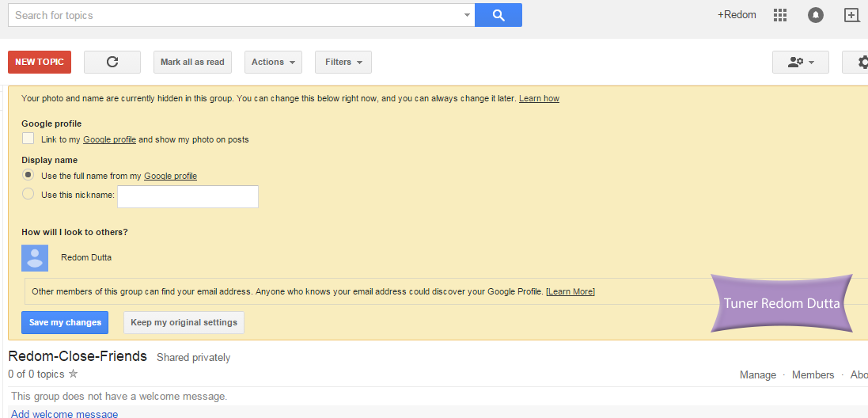Viewport: 868px width, 418px height.
Task: Select use full name radio option
Action: coord(28,175)
